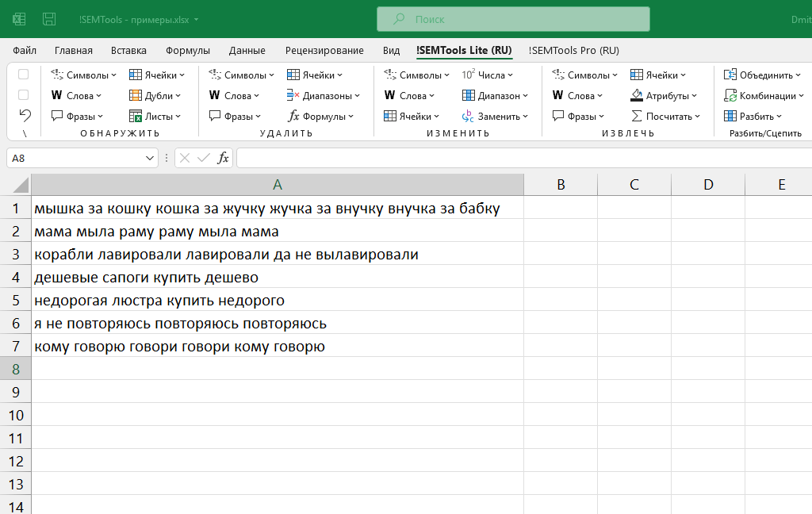Open the file name dropdown arrow in title bar
812x514 pixels.
[x=197, y=20]
